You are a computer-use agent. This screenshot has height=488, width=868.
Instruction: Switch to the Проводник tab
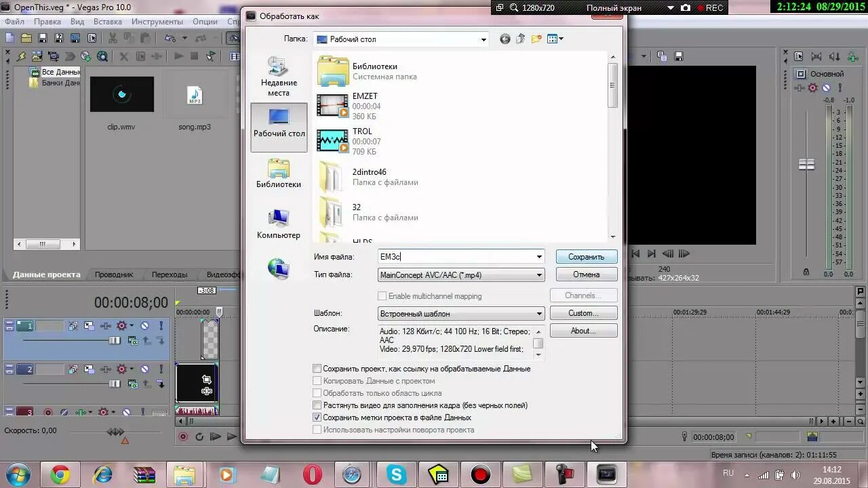coord(114,274)
